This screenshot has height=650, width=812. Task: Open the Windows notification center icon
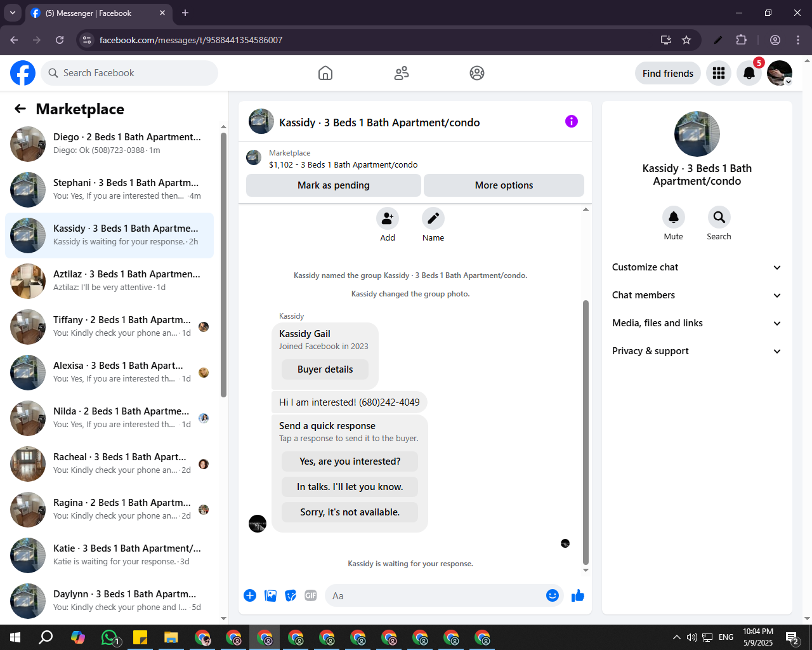792,637
